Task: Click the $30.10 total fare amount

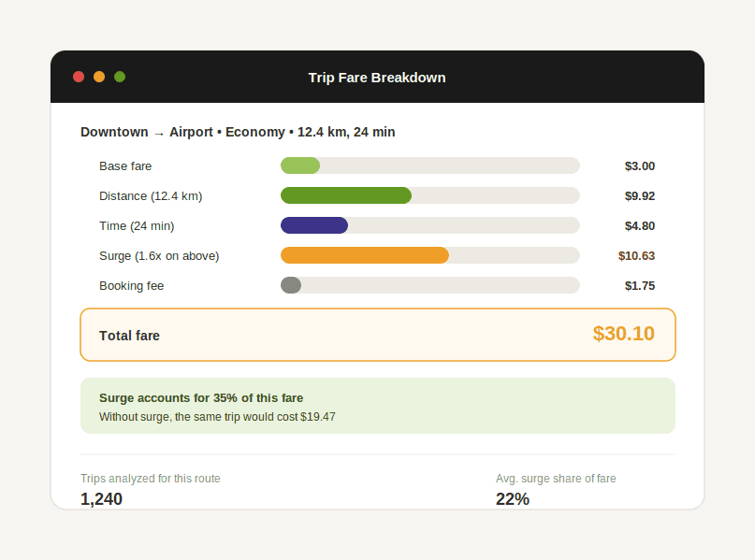Action: 623,334
